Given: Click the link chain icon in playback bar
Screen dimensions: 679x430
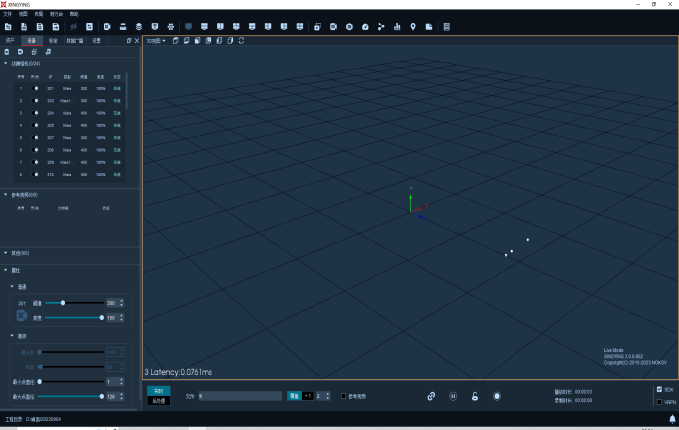Looking at the screenshot, I should [431, 396].
